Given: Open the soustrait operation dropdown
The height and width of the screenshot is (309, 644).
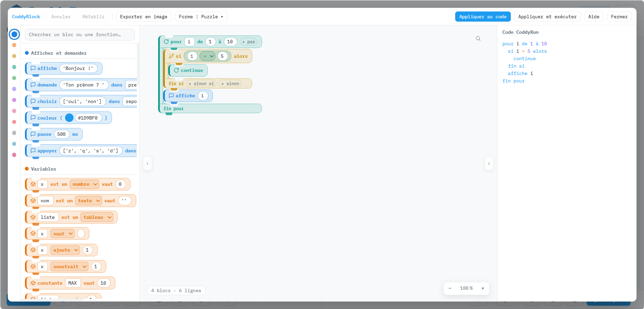Looking at the screenshot, I should click(x=69, y=266).
